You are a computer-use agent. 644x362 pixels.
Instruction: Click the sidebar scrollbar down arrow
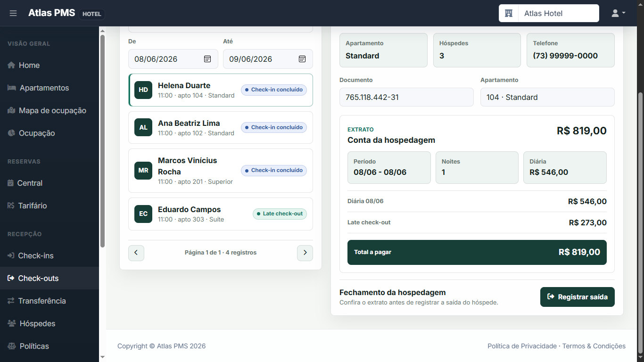pyautogui.click(x=102, y=357)
